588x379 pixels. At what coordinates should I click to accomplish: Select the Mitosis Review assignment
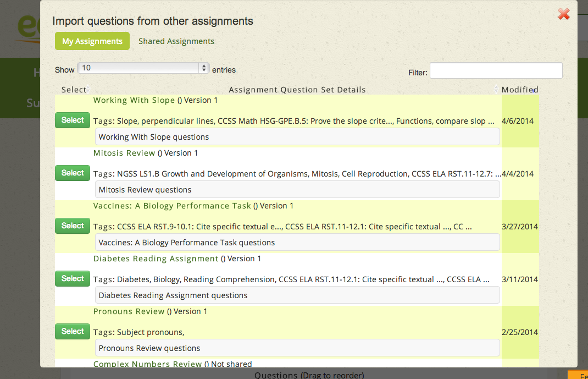[73, 173]
